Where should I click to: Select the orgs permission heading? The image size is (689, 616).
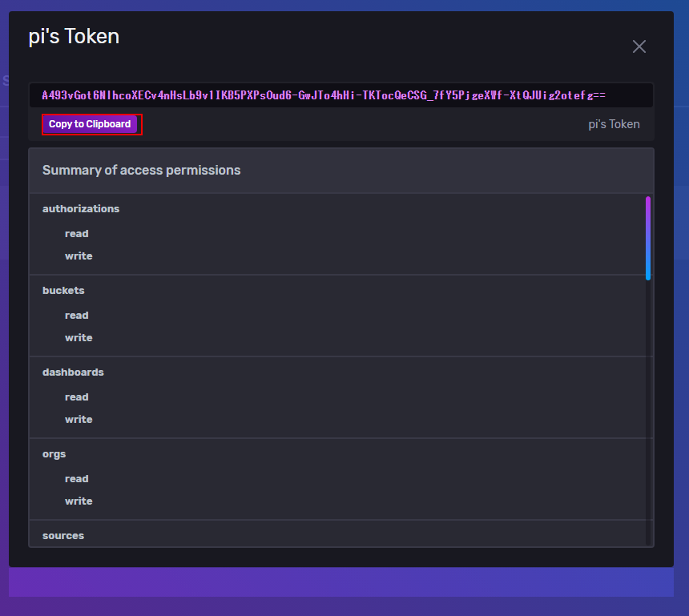click(x=54, y=454)
